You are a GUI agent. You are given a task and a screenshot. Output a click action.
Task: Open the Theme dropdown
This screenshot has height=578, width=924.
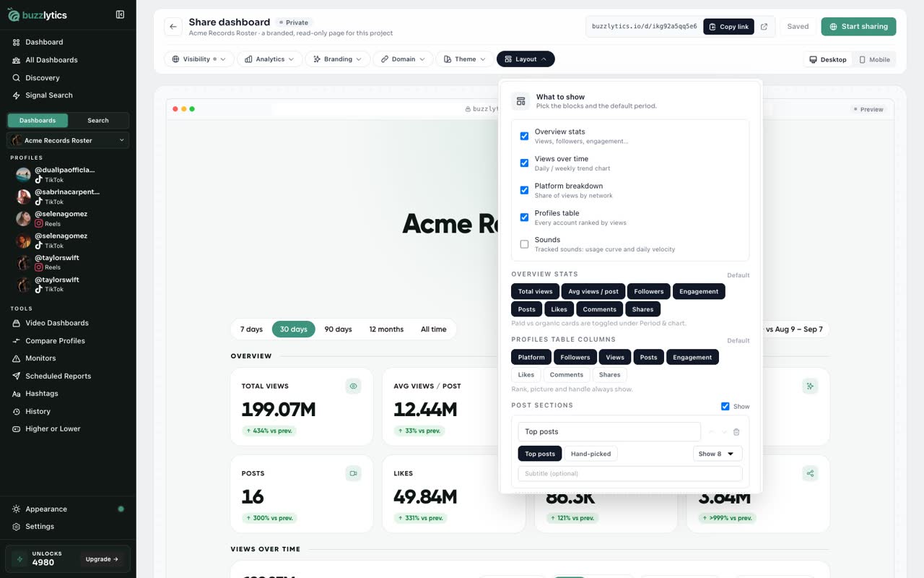pos(465,59)
